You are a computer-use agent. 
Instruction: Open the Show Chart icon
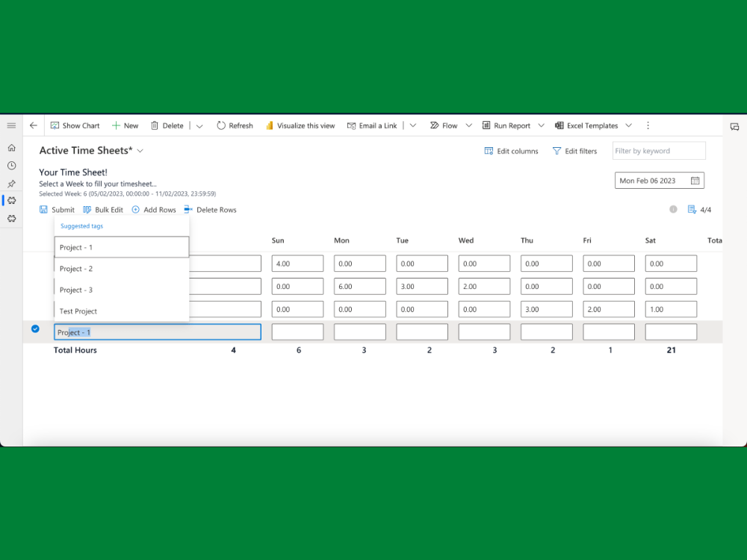[x=55, y=125]
